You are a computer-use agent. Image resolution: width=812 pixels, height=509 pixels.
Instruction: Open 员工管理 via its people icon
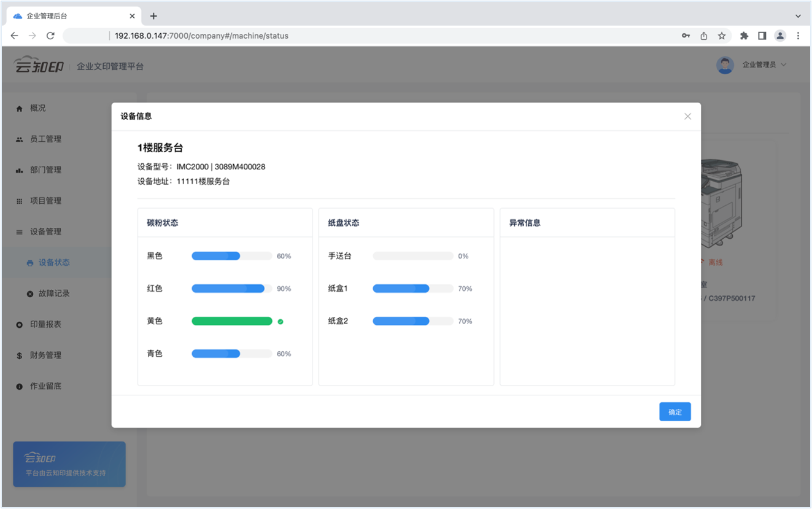click(19, 139)
